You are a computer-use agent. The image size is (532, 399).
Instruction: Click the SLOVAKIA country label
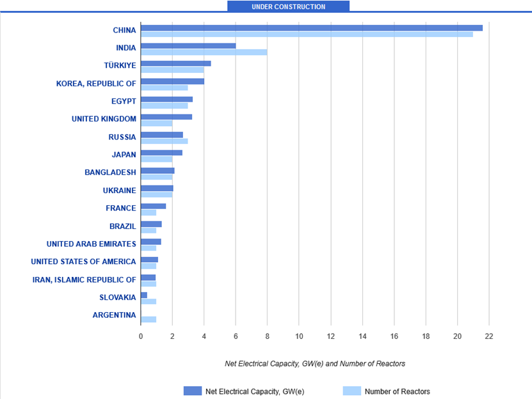117,297
